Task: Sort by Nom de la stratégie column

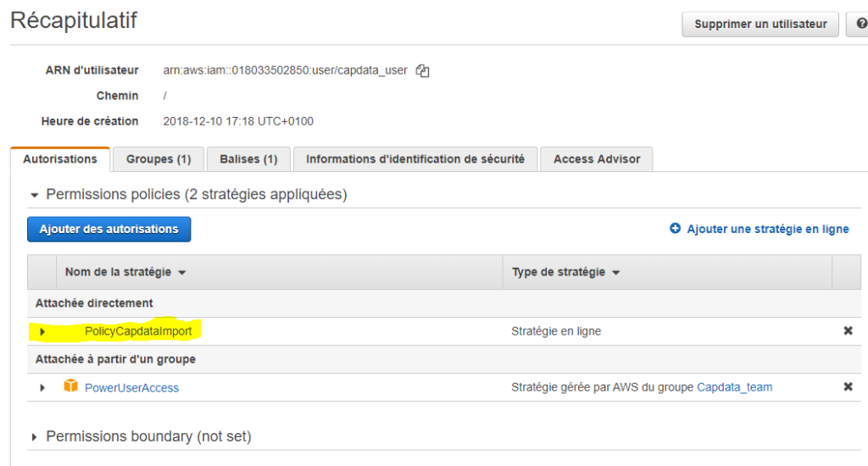Action: (x=125, y=272)
